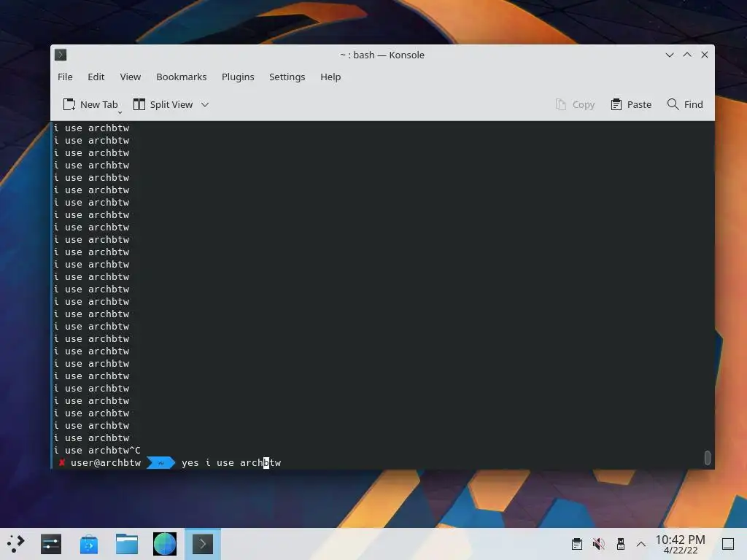This screenshot has height=560, width=747.
Task: Open the Bookmarks menu
Action: coord(182,77)
